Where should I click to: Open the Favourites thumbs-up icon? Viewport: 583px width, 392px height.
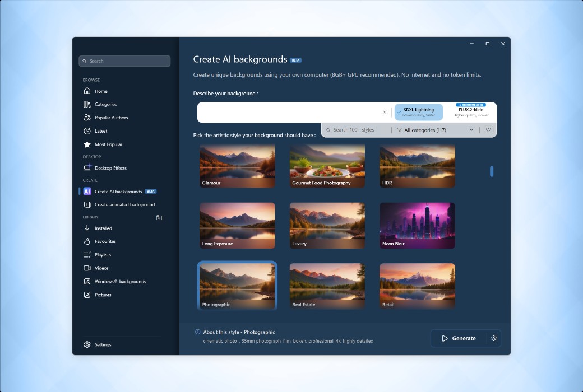coord(87,241)
